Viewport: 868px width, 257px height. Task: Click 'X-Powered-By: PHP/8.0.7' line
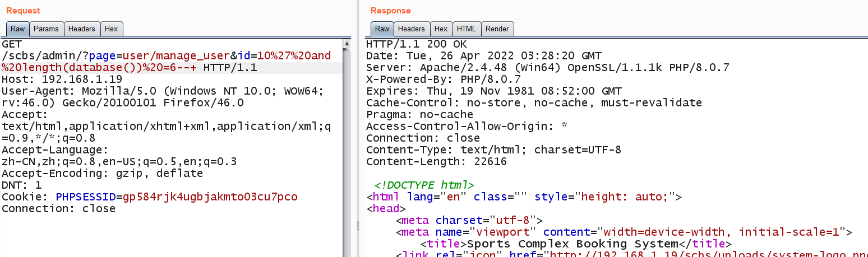[x=444, y=80]
